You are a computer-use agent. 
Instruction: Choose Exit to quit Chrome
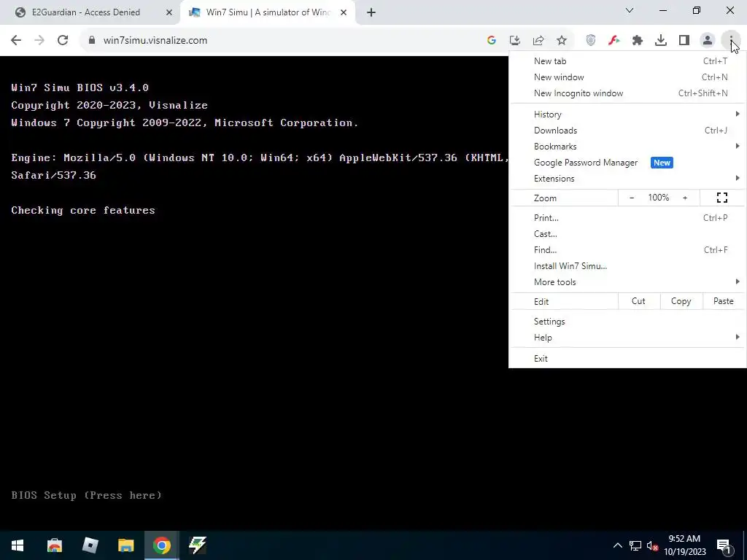pyautogui.click(x=627, y=359)
